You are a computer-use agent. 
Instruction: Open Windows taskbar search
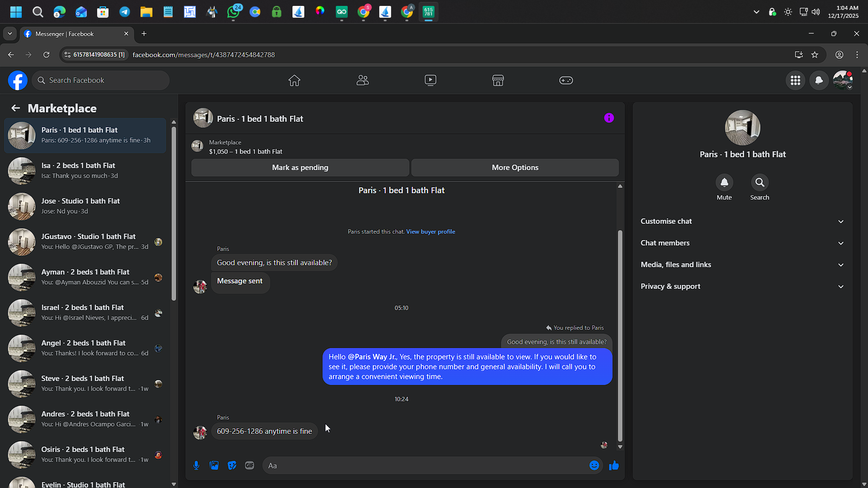point(38,12)
